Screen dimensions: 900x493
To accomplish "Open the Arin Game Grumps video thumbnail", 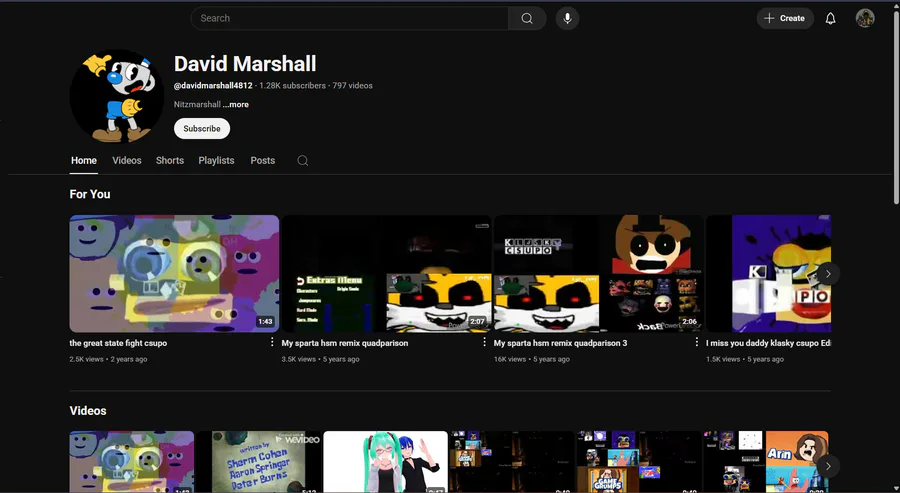I will 766,462.
